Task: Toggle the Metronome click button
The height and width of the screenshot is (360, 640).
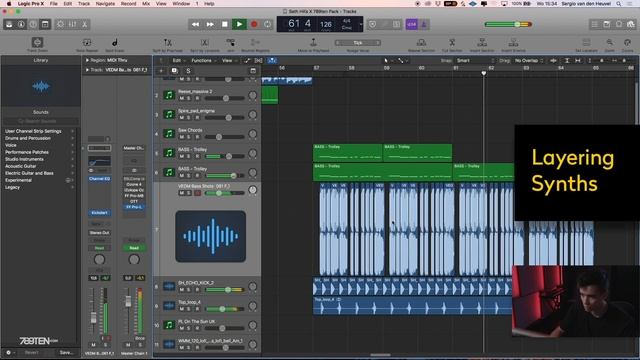Action: (x=423, y=24)
